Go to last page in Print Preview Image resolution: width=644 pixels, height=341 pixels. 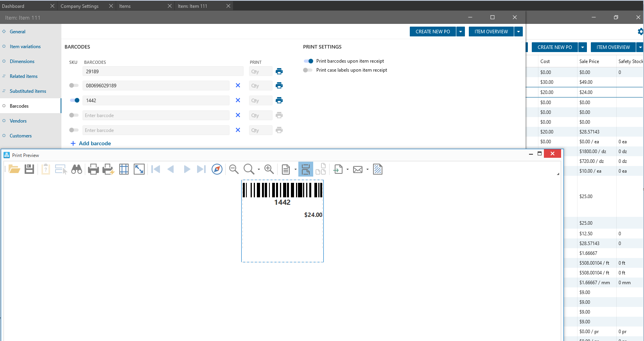click(201, 169)
